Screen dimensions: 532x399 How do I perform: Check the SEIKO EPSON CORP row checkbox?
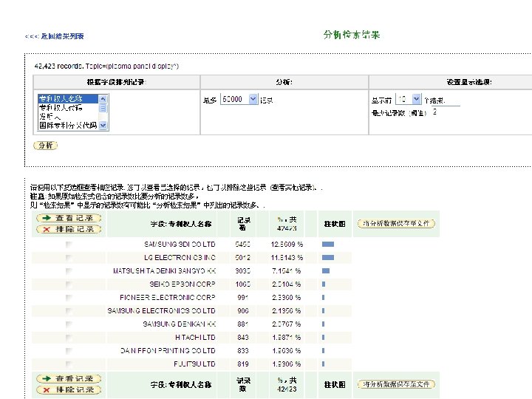(69, 284)
